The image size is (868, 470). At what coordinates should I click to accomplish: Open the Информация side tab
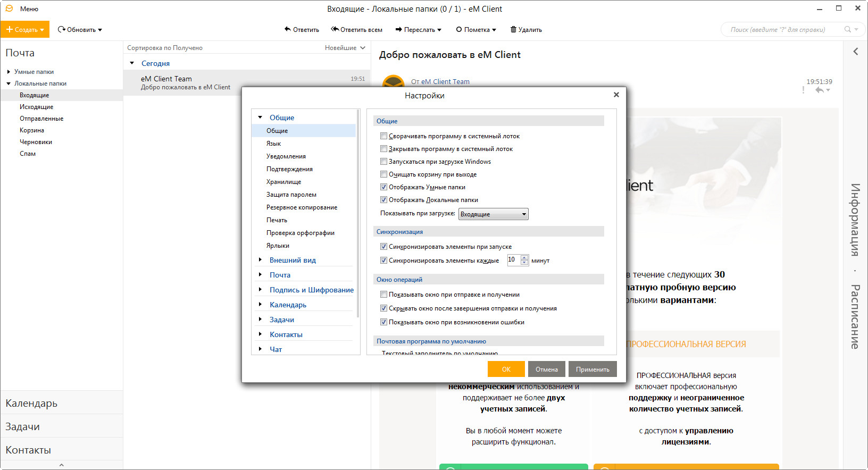point(855,220)
